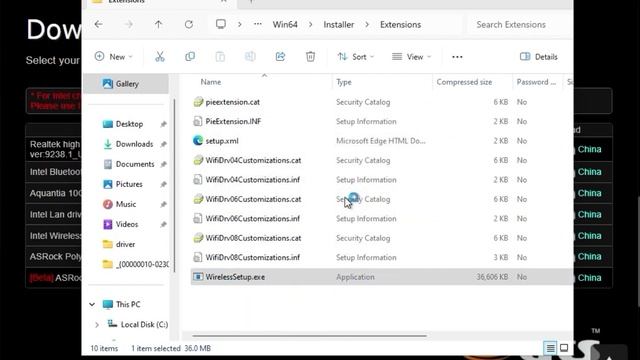
Task: Unpin Desktop using its pin icon
Action: [163, 124]
